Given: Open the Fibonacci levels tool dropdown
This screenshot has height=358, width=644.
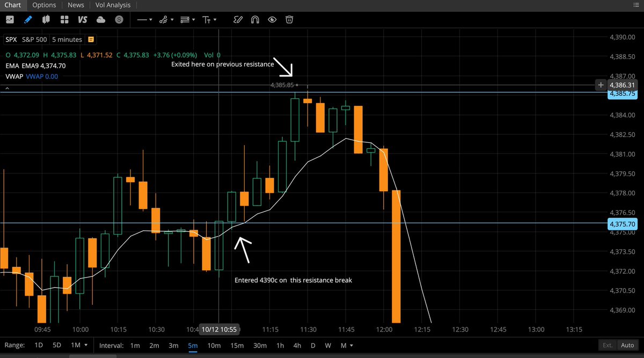Looking at the screenshot, I should click(188, 19).
